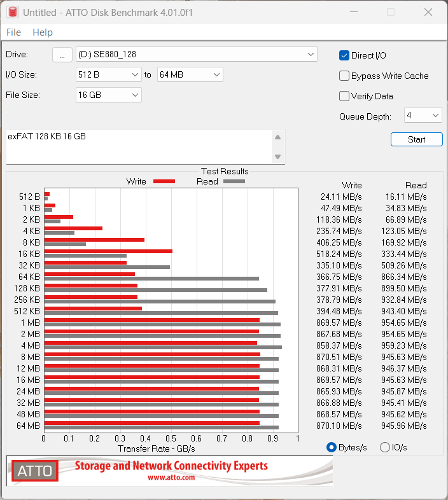Close the ATTO Disk Benchmark window
448x500 pixels.
pyautogui.click(x=428, y=12)
